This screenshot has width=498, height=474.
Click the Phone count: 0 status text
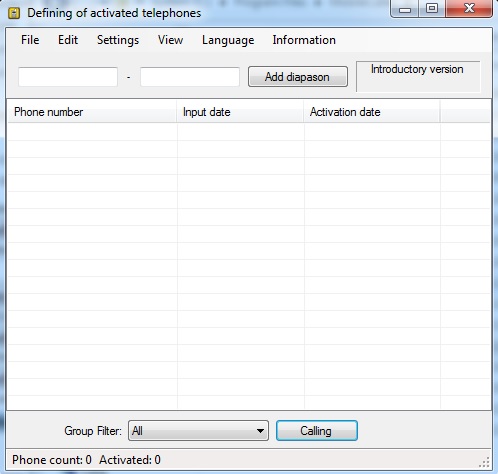52,460
